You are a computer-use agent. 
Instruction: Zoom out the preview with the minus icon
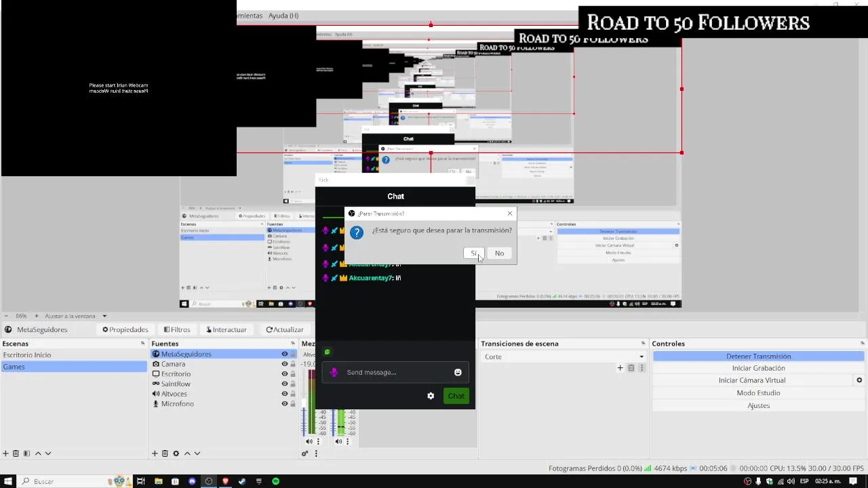point(6,316)
